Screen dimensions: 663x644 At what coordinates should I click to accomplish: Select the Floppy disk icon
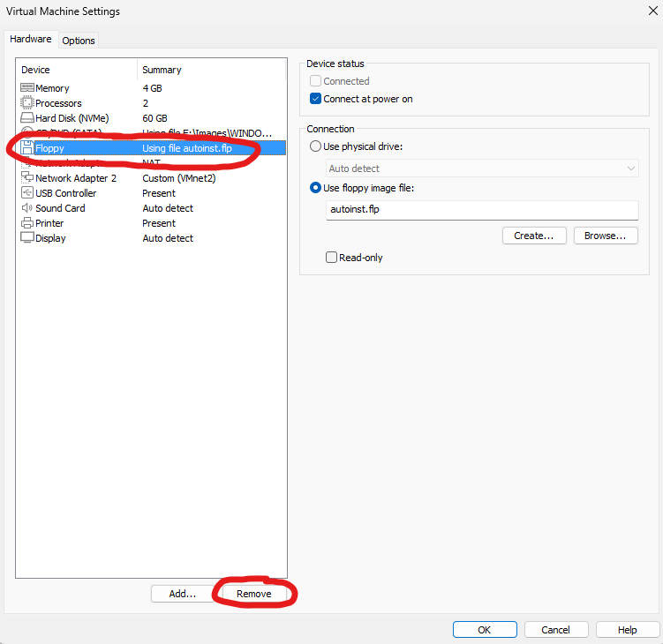(26, 148)
